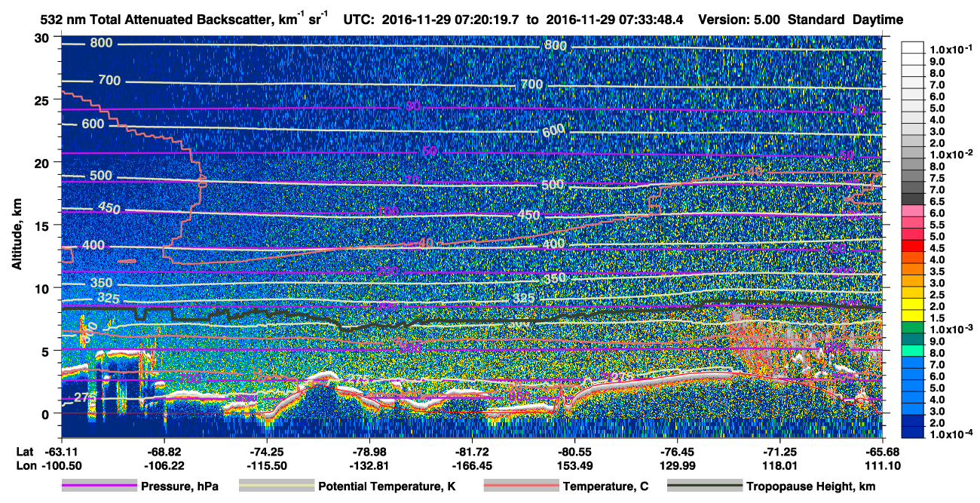Click the longitude value -106.22
This screenshot has width=980, height=503.
164,466
